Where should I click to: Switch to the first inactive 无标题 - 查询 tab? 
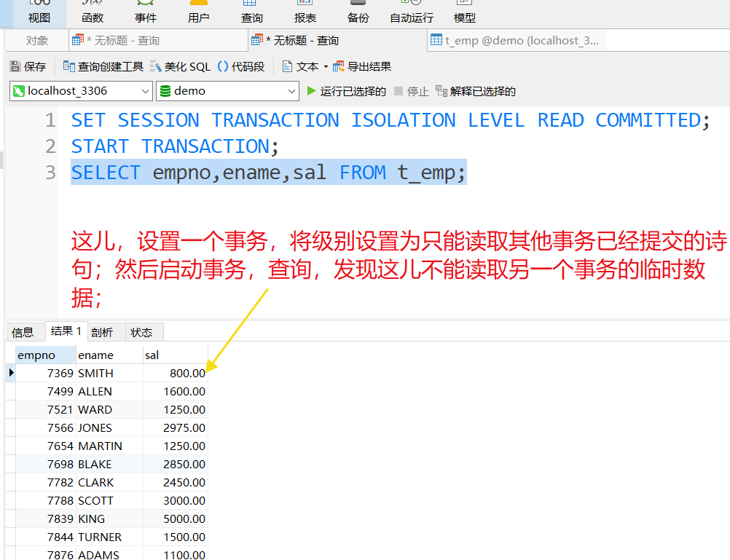(x=158, y=41)
